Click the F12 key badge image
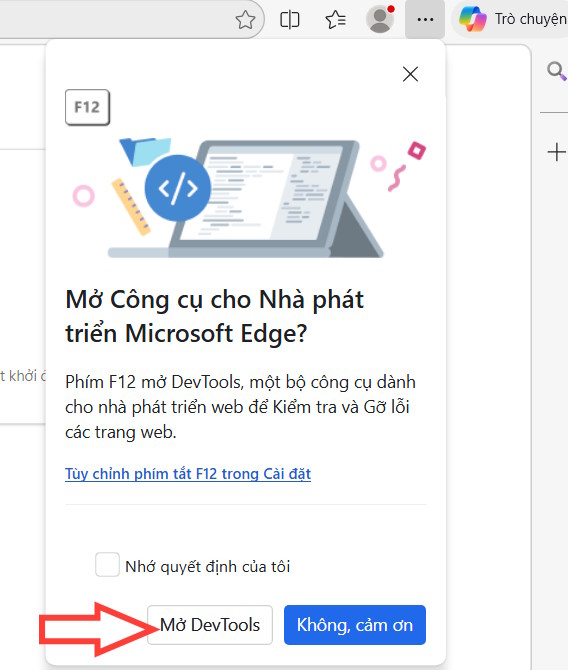This screenshot has width=568, height=670. click(87, 107)
